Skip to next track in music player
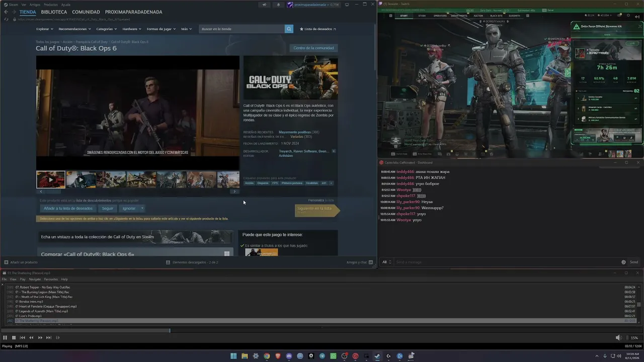Screen dimensions: 644x362 [49, 338]
